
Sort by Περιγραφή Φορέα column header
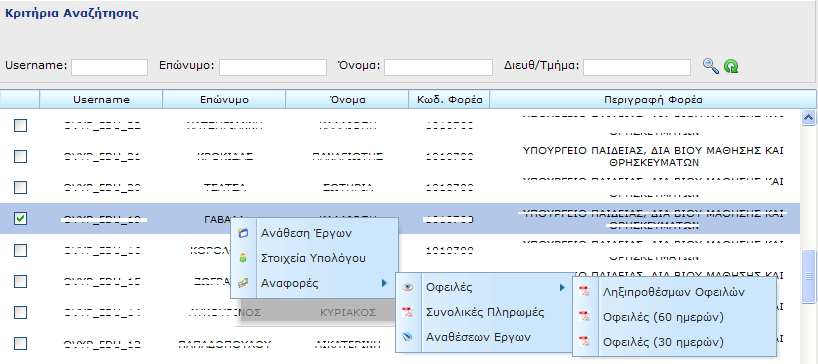[x=653, y=100]
